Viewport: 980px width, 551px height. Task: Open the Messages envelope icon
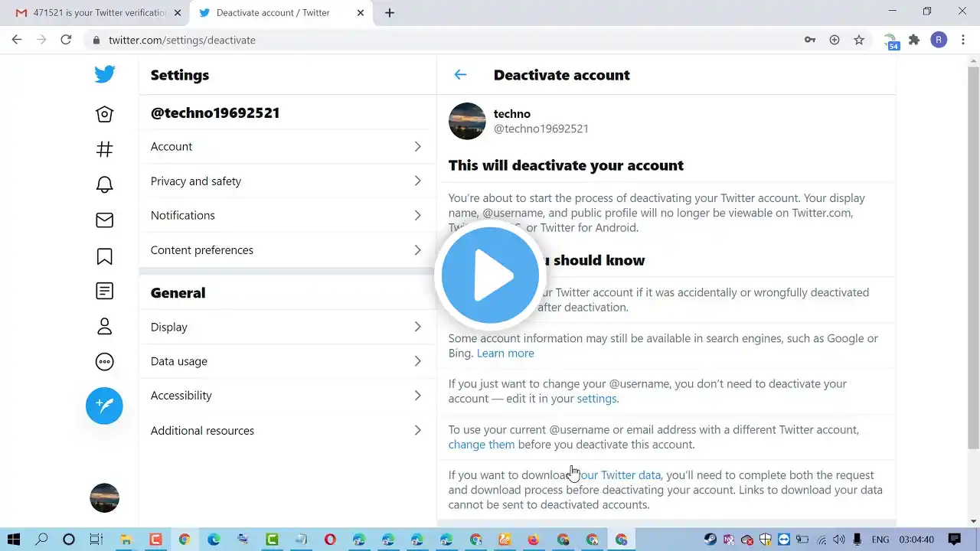(x=105, y=220)
